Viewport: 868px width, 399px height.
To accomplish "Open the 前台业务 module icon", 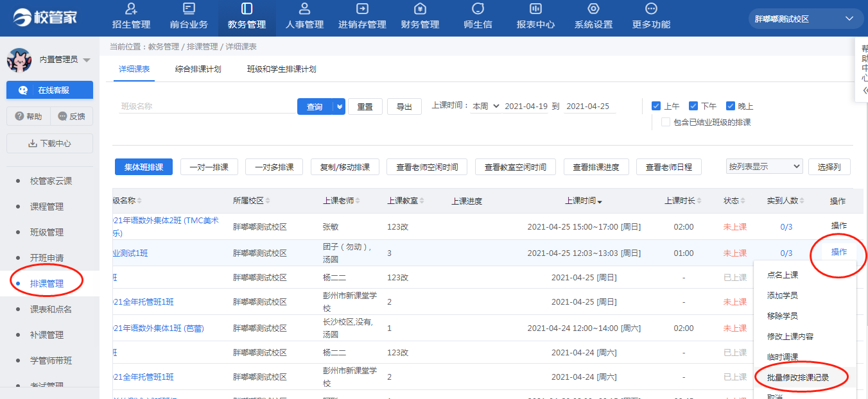I will pyautogui.click(x=189, y=9).
